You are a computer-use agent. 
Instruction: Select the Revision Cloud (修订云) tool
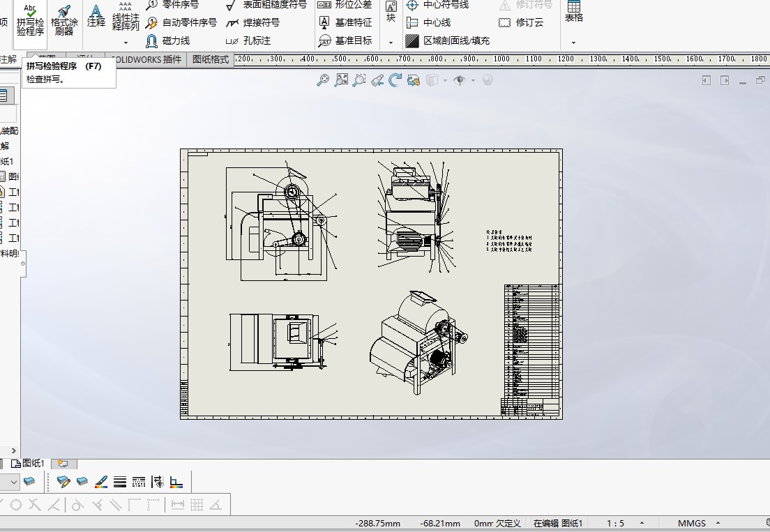point(521,22)
